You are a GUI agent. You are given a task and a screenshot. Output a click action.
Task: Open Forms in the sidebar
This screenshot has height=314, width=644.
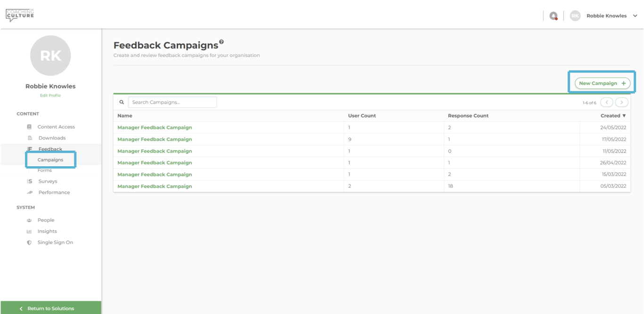[x=45, y=170]
